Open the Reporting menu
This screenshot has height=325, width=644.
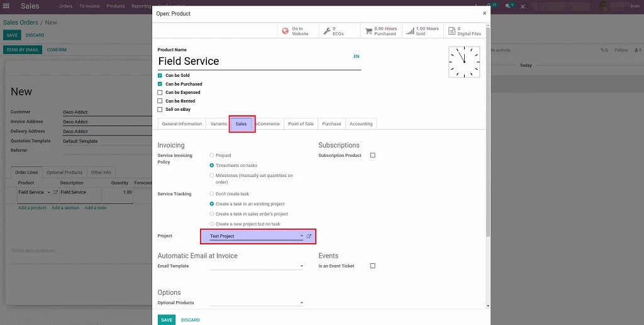click(142, 6)
